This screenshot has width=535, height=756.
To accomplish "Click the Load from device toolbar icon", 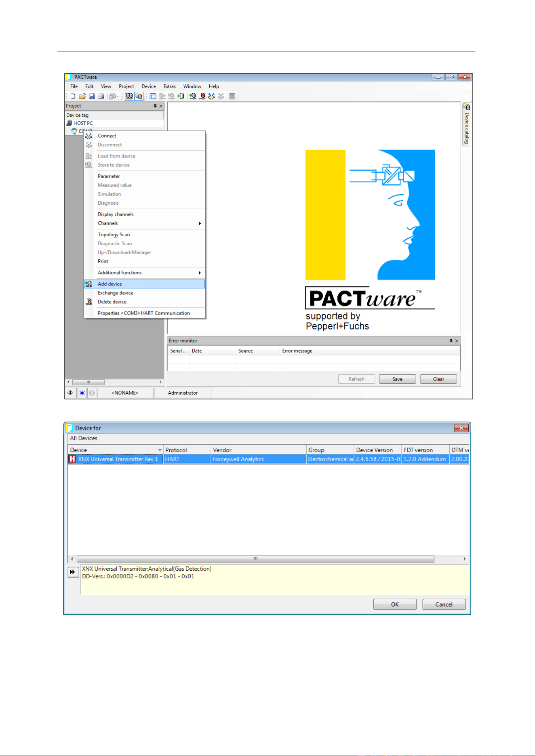I will [162, 96].
